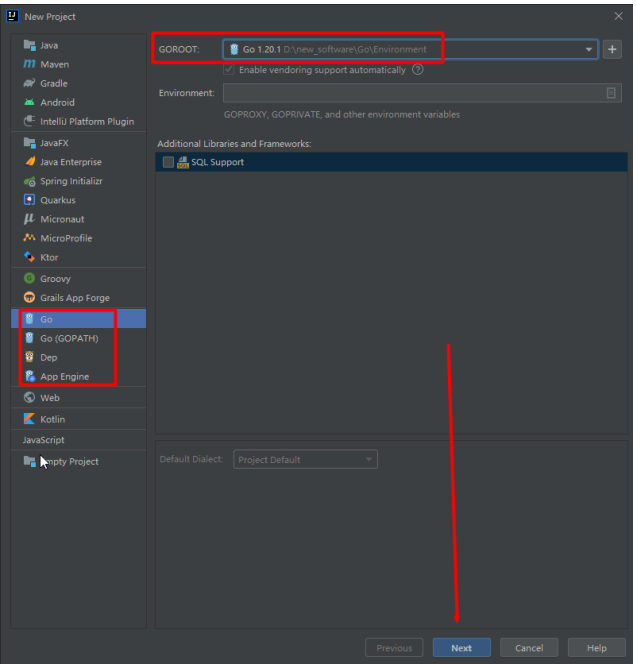Choose Grails App Forge
The width and height of the screenshot is (636, 664).
click(78, 298)
